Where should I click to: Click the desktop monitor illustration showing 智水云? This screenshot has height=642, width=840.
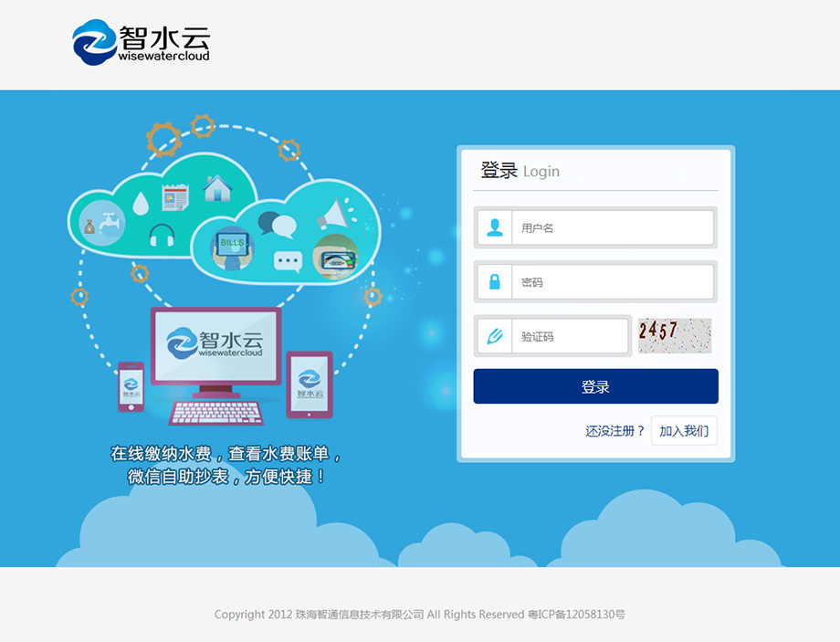pyautogui.click(x=215, y=353)
